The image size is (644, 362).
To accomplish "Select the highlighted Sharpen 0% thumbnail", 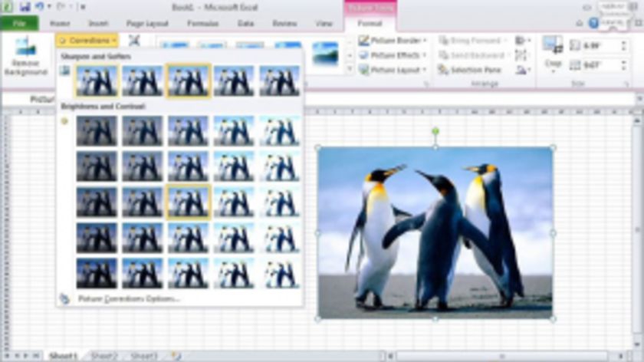I will 188,81.
